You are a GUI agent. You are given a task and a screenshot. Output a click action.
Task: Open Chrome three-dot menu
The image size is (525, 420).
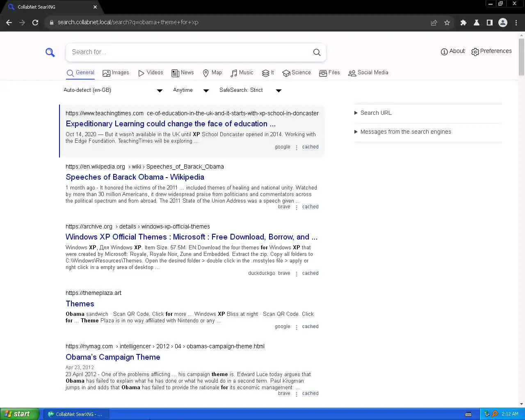coord(516,23)
